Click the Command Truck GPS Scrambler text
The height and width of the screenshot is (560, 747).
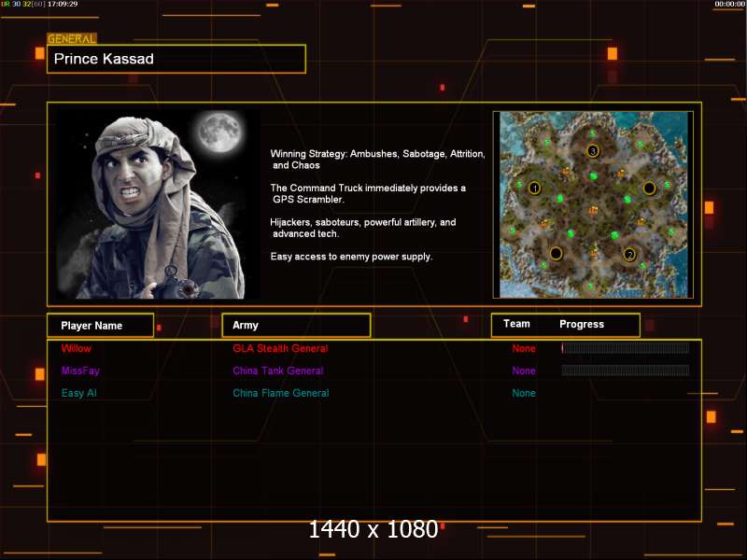(x=368, y=194)
